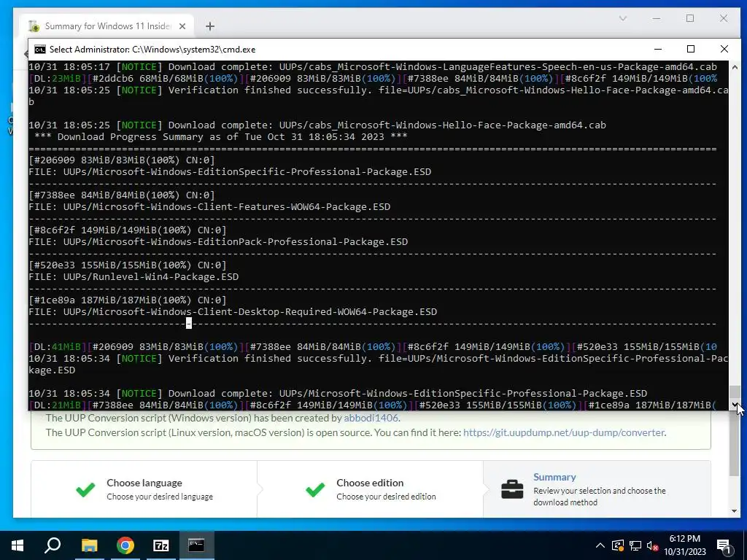Click the Chrome tab favicon
Viewport: 747px width, 560px height.
[x=34, y=26]
